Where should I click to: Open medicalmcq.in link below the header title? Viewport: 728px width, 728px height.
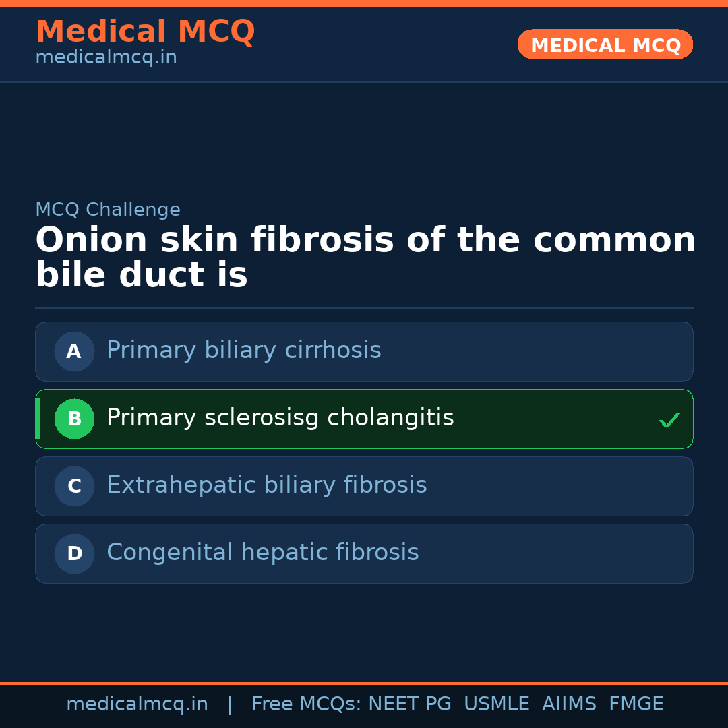106,58
